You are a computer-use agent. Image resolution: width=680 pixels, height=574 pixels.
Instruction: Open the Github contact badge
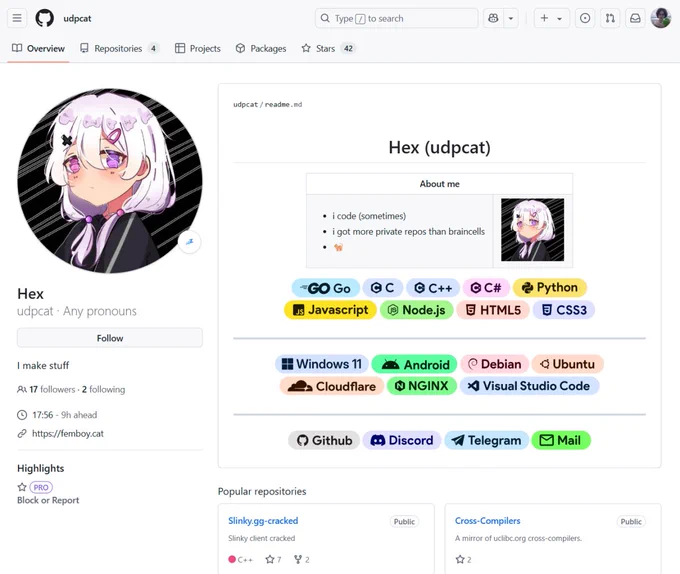pyautogui.click(x=324, y=440)
